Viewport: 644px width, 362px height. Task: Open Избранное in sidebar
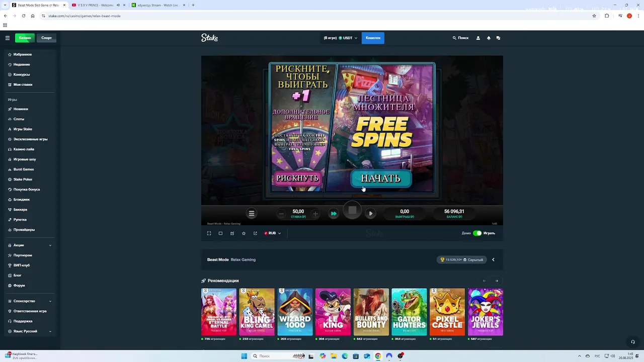click(x=30, y=54)
